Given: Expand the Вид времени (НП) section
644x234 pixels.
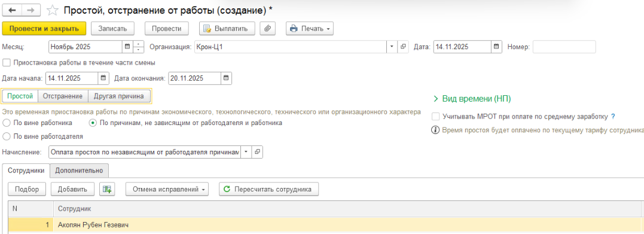Looking at the screenshot, I should (472, 99).
